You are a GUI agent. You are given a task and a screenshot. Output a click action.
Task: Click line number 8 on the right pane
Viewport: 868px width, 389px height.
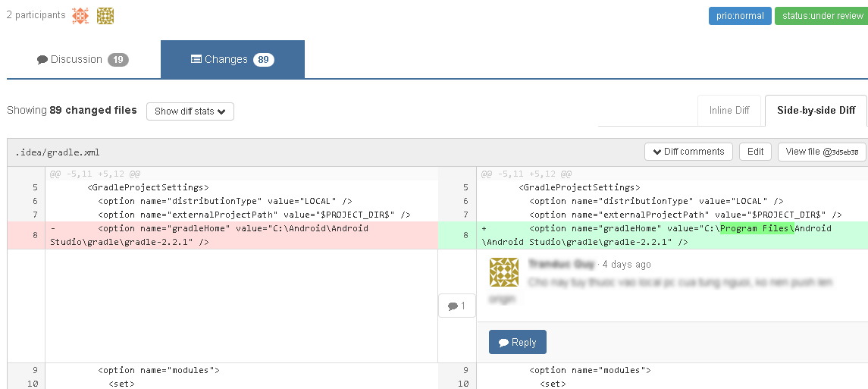[x=465, y=235]
